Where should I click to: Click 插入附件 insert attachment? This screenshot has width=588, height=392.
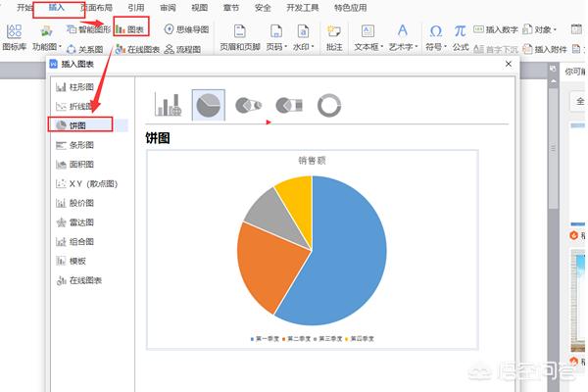tap(545, 49)
